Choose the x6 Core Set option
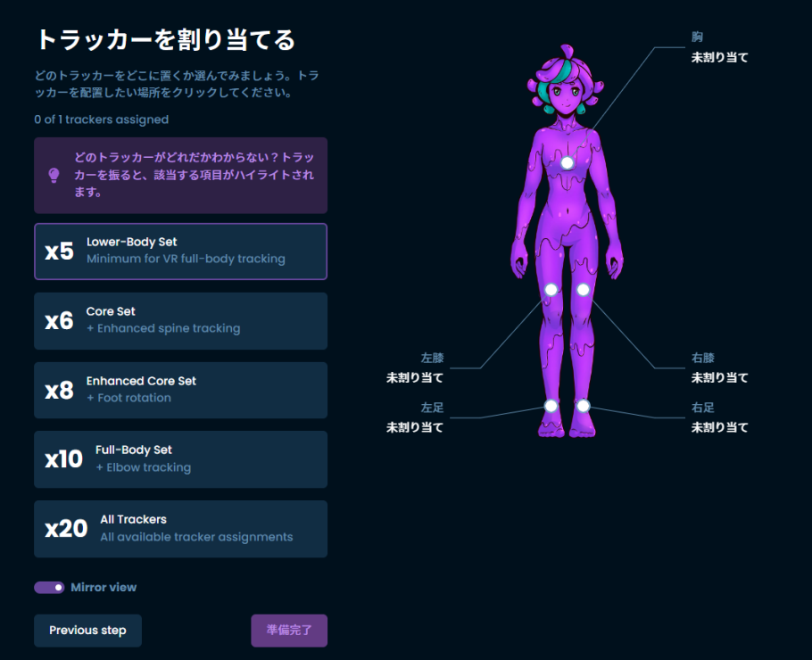The image size is (812, 660). [x=180, y=321]
